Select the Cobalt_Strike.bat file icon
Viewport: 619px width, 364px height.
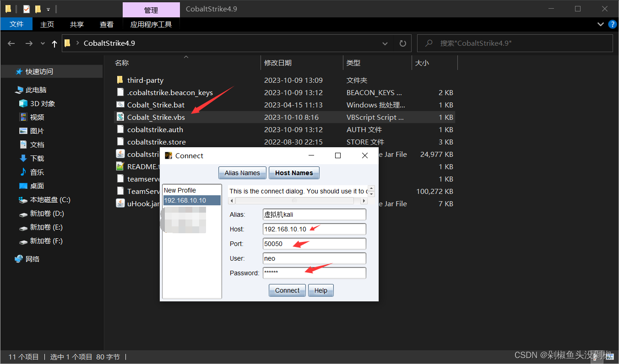(x=120, y=105)
